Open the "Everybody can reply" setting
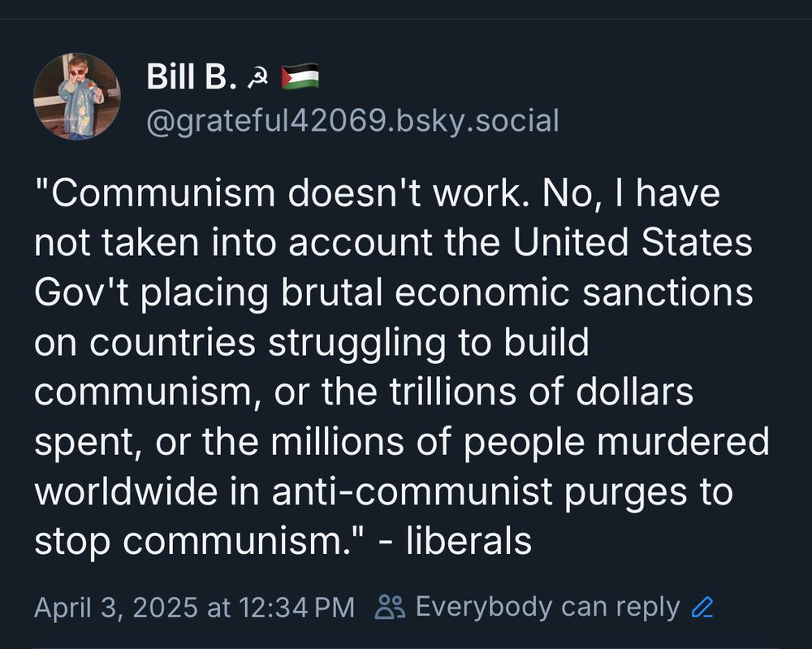The width and height of the screenshot is (812, 649). coord(546,607)
